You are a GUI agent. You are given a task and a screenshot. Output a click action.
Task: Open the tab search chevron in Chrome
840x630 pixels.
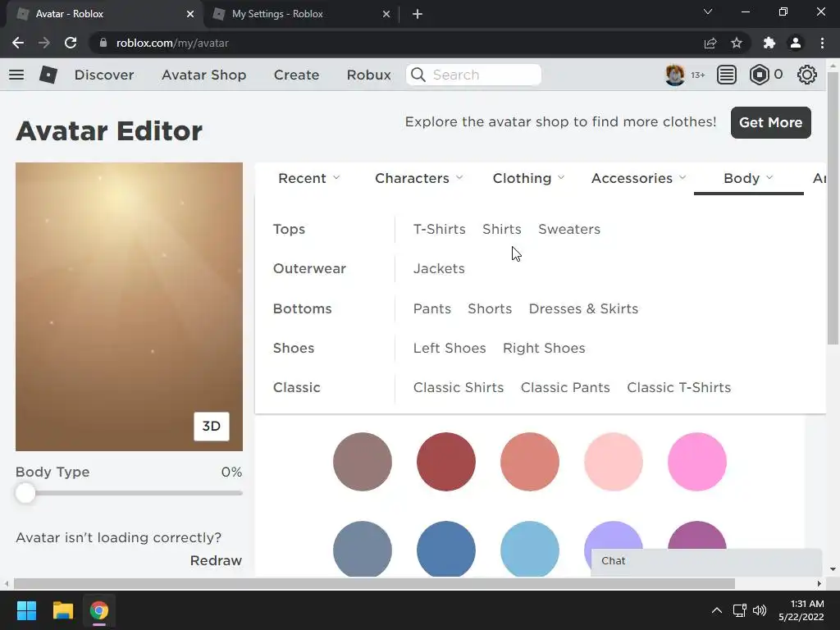[x=708, y=11]
